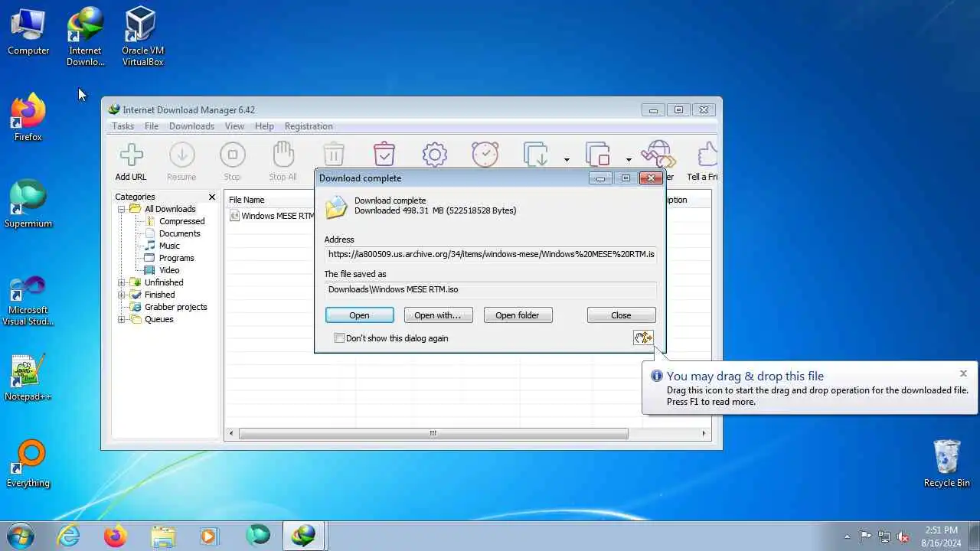The image size is (980, 551).
Task: Click the Windows Start orb
Action: tap(20, 536)
